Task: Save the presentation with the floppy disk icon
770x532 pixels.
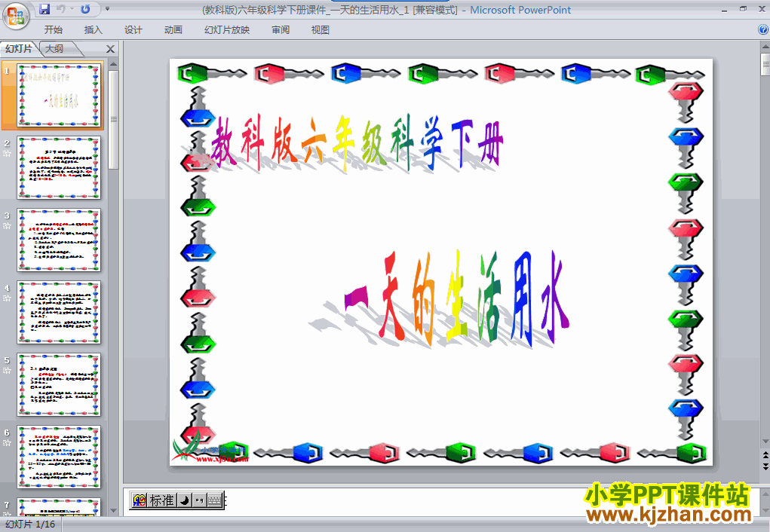Action: click(x=44, y=9)
